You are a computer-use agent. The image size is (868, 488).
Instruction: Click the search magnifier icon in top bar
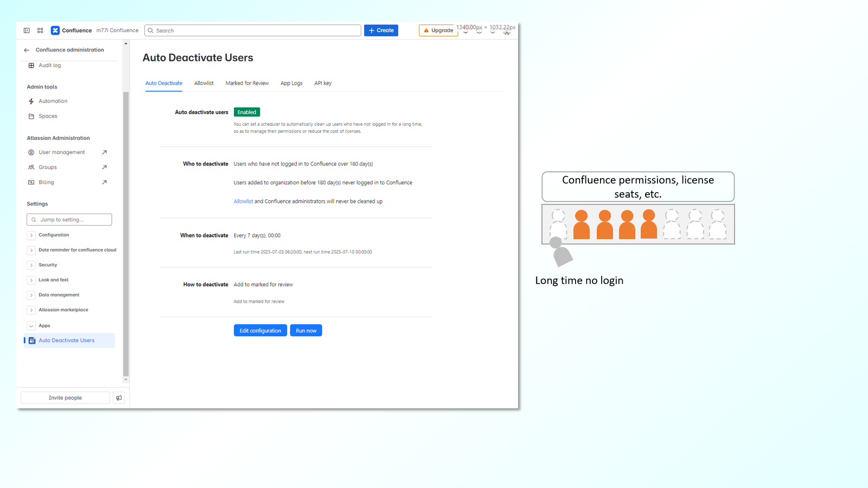tap(151, 30)
